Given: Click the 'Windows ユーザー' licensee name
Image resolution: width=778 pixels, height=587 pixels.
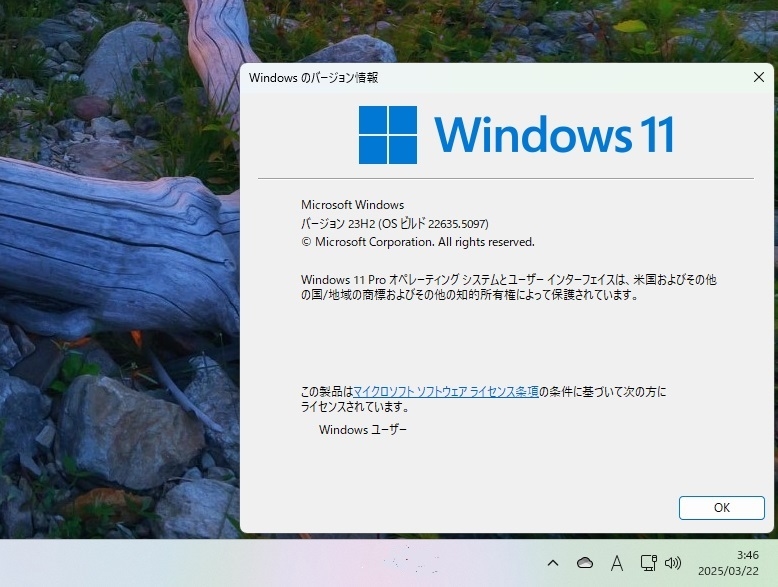Looking at the screenshot, I should point(363,429).
